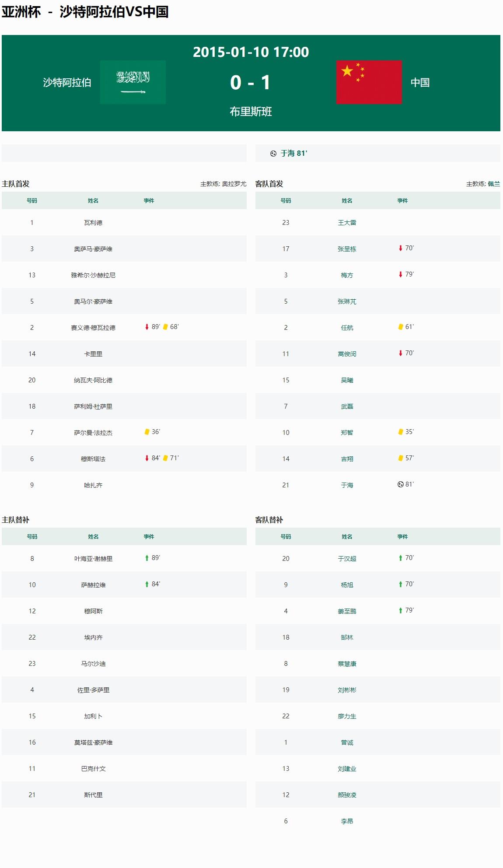
Task: Click the China flag image
Action: pos(369,82)
